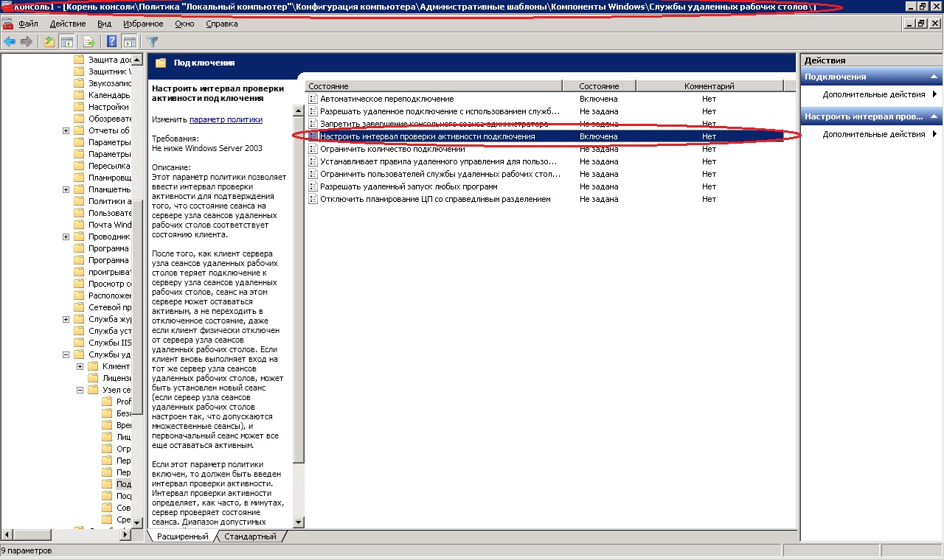Expand the Планшетны tree node
The height and width of the screenshot is (560, 944).
pyautogui.click(x=66, y=189)
